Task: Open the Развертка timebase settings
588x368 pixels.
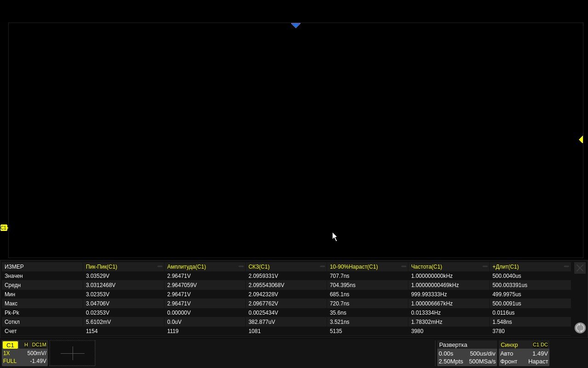Action: [453, 345]
